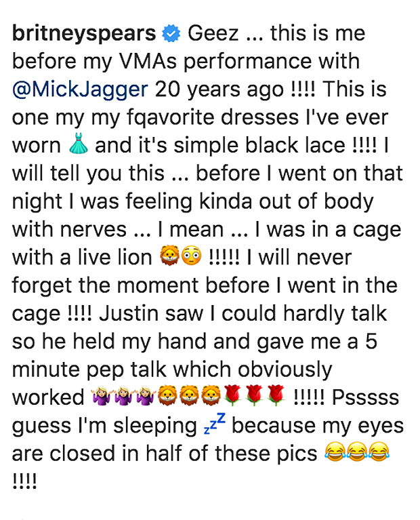Click the flushed face emoji

pos(191,256)
